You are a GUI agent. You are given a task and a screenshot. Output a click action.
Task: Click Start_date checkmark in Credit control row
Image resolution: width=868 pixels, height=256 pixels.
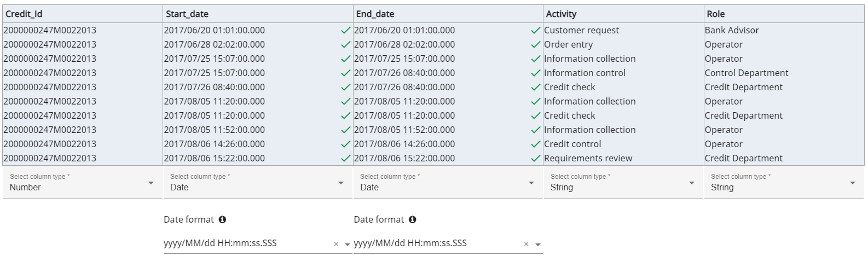click(x=345, y=144)
